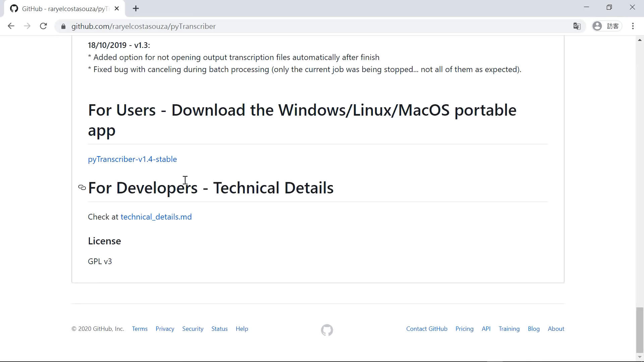Screen dimensions: 644x362
Task: Open the Security footer link
Action: pyautogui.click(x=193, y=329)
